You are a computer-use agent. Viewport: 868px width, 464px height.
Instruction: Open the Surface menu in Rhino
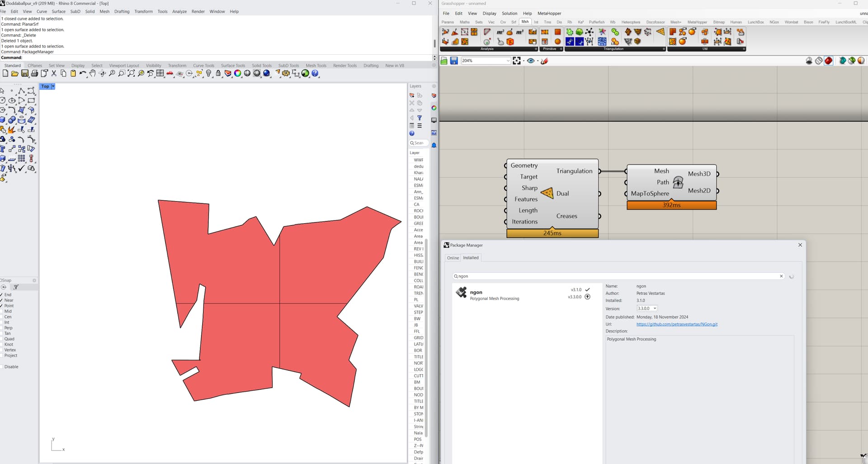58,11
